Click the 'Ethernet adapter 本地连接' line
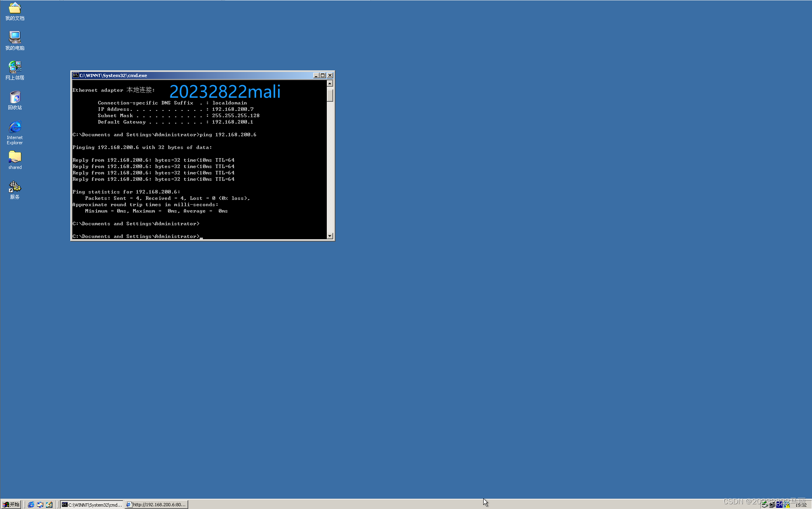 [x=114, y=90]
